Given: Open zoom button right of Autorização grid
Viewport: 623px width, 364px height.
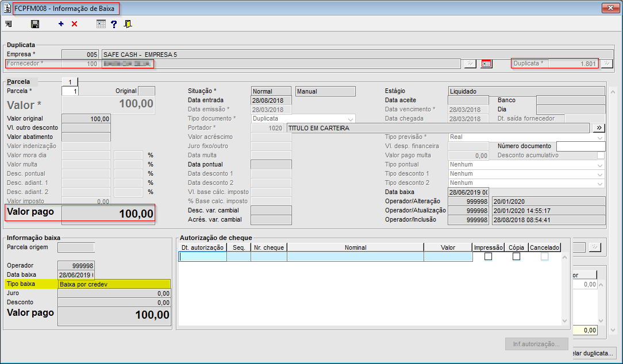Looking at the screenshot, I should point(595,247).
